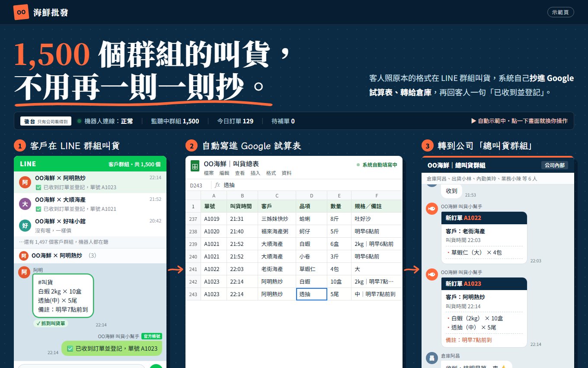
Task: Click 客戶群組・共 1,500 個 in the LINE header
Action: 134,164
